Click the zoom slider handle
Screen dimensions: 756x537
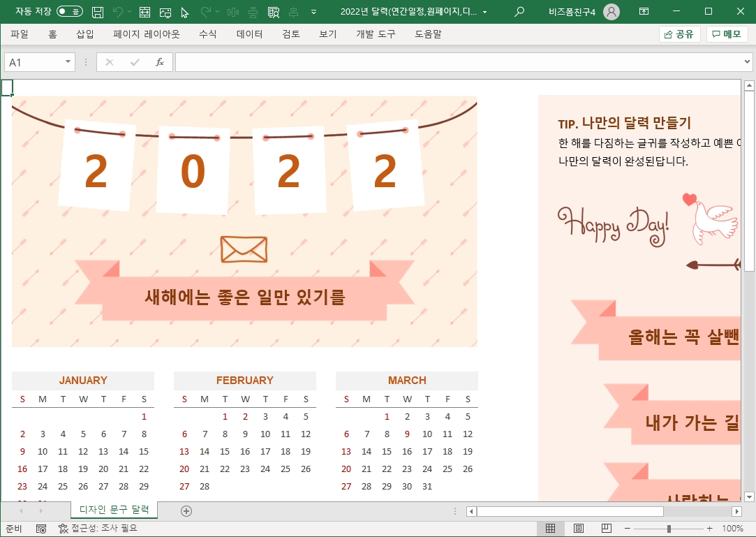tap(669, 529)
